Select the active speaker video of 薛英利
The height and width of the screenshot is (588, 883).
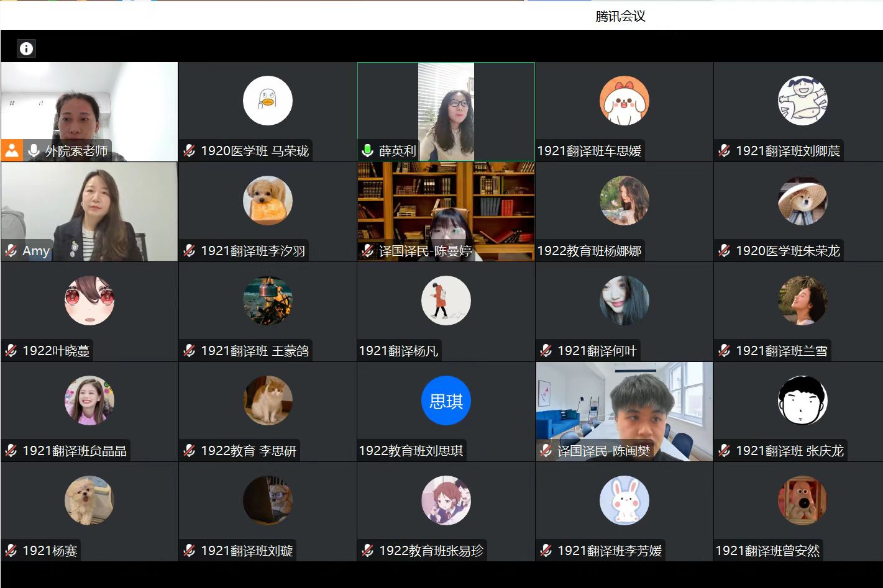point(446,112)
